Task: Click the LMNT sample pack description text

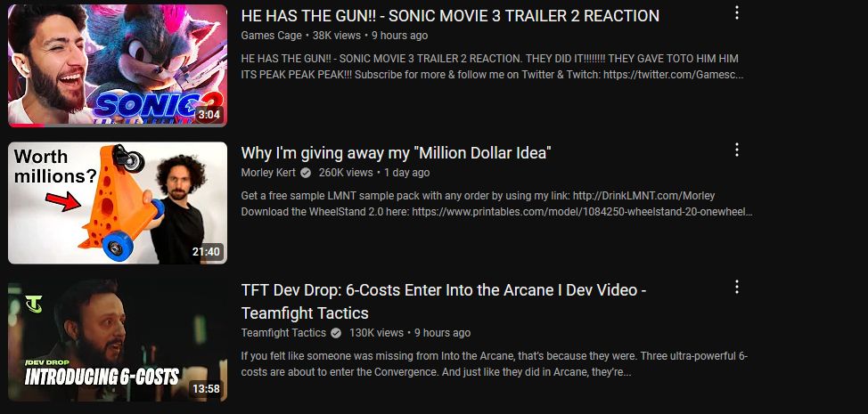Action: point(496,203)
